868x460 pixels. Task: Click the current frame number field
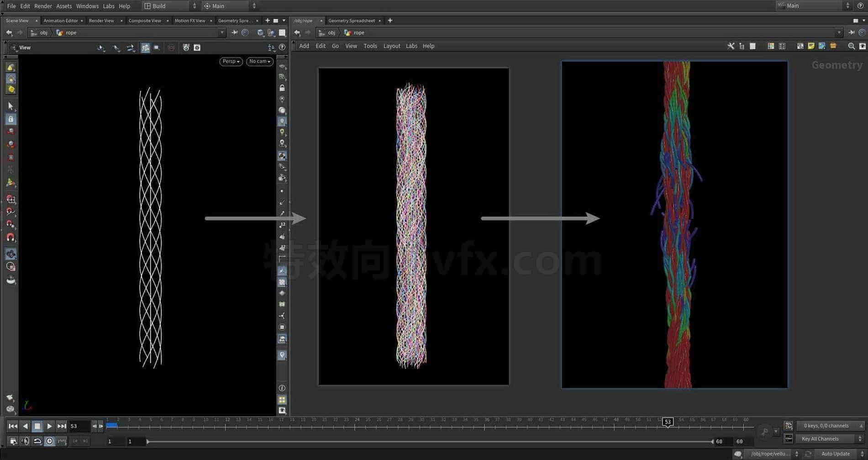tap(79, 426)
